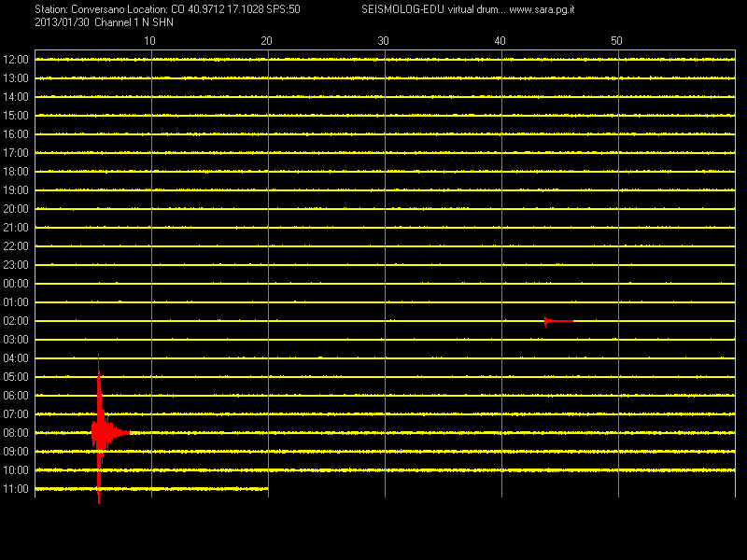
Task: Click the 40-minute axis label
Action: [x=500, y=41]
